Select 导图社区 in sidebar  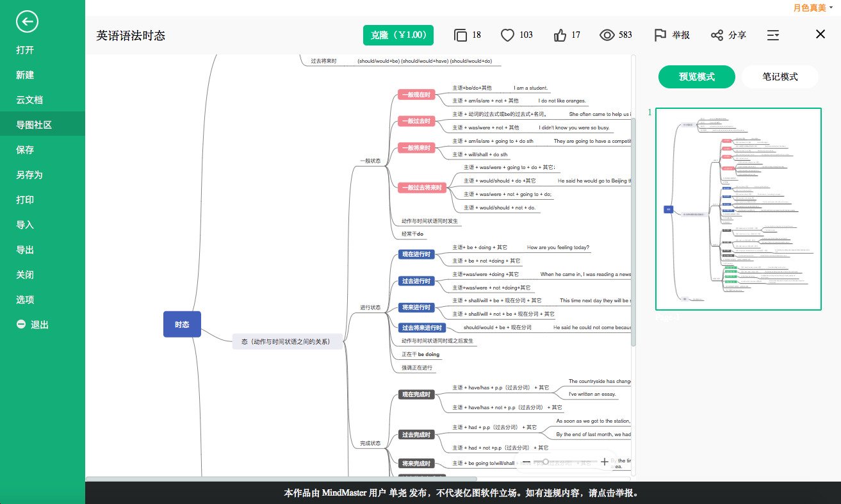(42, 125)
